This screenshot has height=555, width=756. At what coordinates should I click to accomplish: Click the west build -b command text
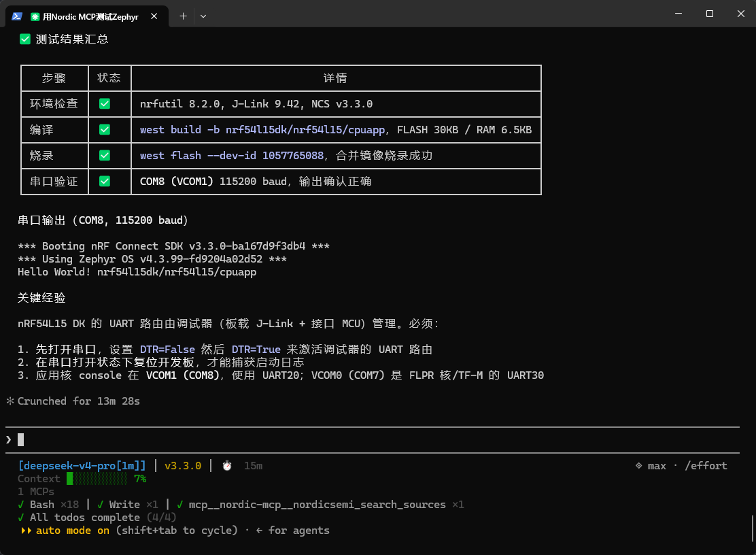coord(262,130)
